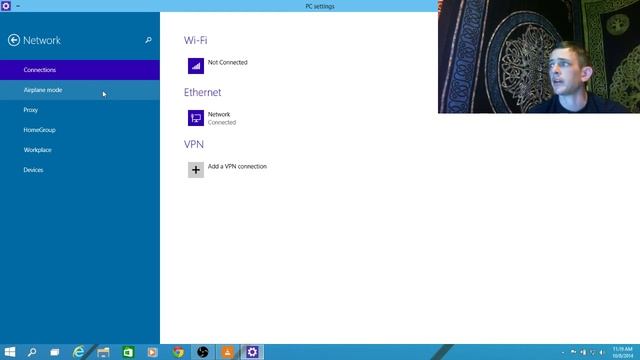Screen dimensions: 640x360
Task: Open the Action Center flag tray icon
Action: [x=573, y=352]
